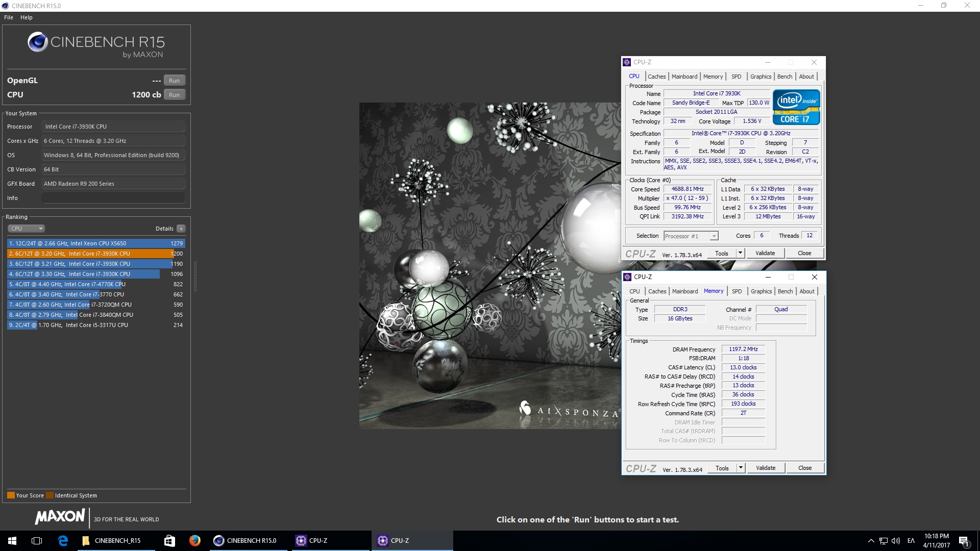Image resolution: width=980 pixels, height=551 pixels.
Task: Open Task View in the taskbar
Action: [x=37, y=540]
